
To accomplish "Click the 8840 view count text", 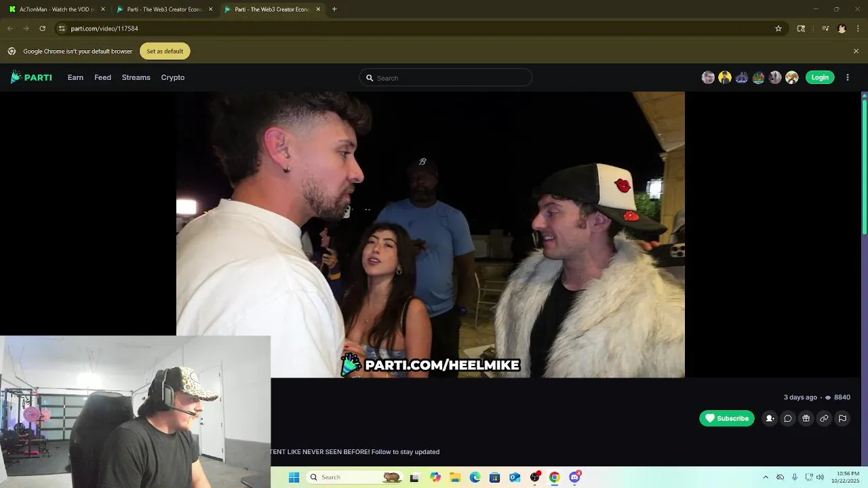I will click(842, 397).
